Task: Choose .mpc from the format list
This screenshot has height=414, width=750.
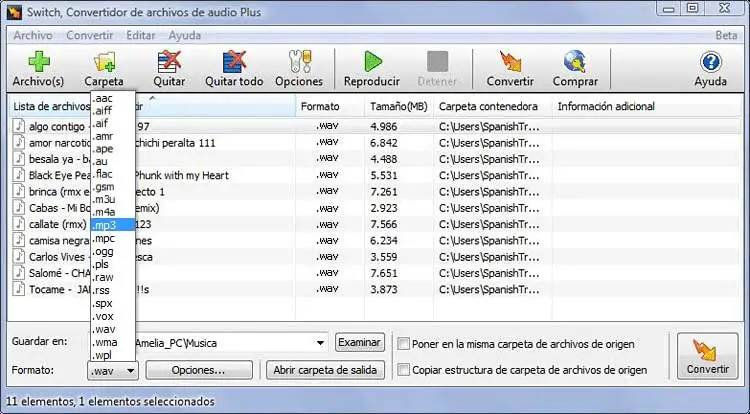Action: click(113, 238)
